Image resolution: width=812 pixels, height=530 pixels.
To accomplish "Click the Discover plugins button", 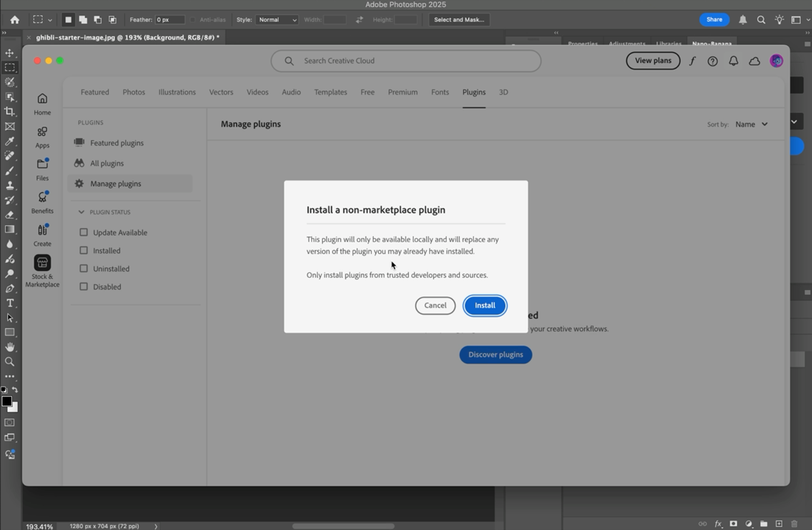I will pyautogui.click(x=496, y=355).
